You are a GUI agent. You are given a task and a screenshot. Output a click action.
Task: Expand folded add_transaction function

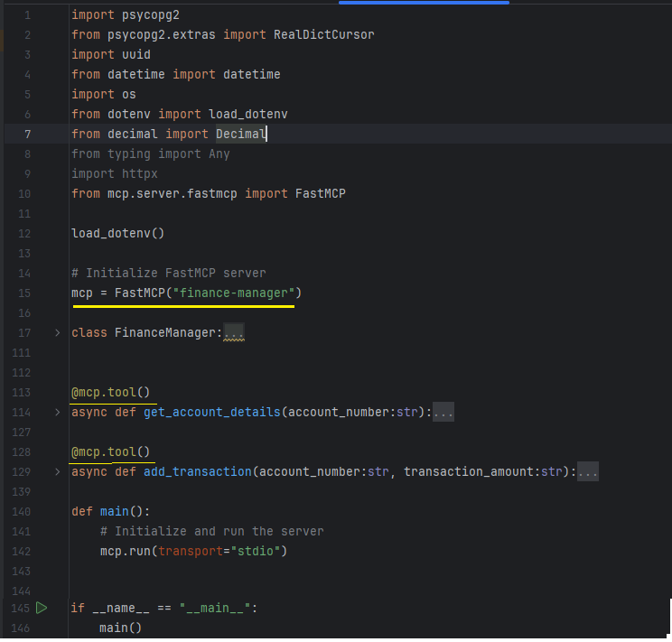(x=58, y=472)
